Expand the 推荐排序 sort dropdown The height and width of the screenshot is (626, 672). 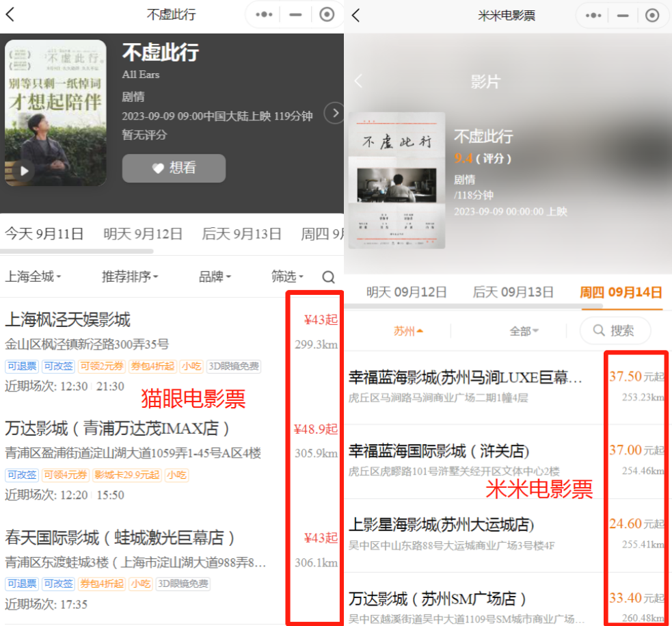[x=130, y=276]
